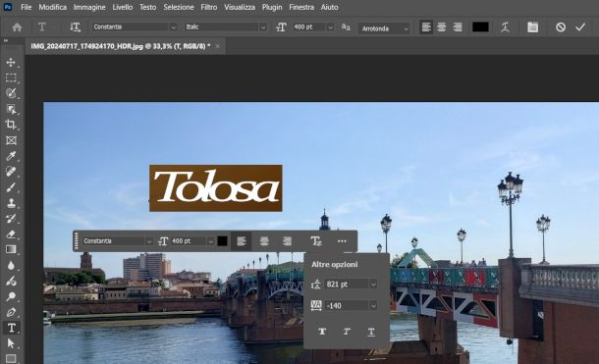Select the Eyedropper tool
This screenshot has width=599, height=364.
(x=11, y=156)
